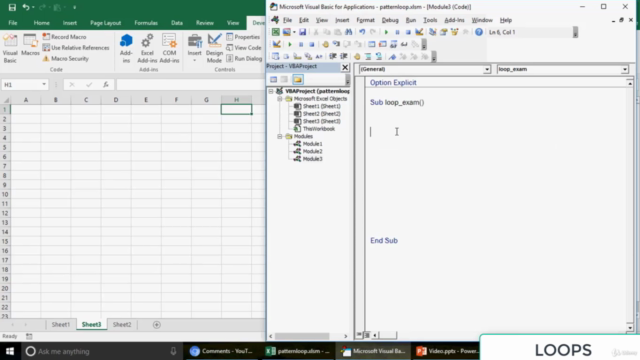Screen dimensions: 640x360
Task: Open the VBA Run menu
Action: coord(411,20)
